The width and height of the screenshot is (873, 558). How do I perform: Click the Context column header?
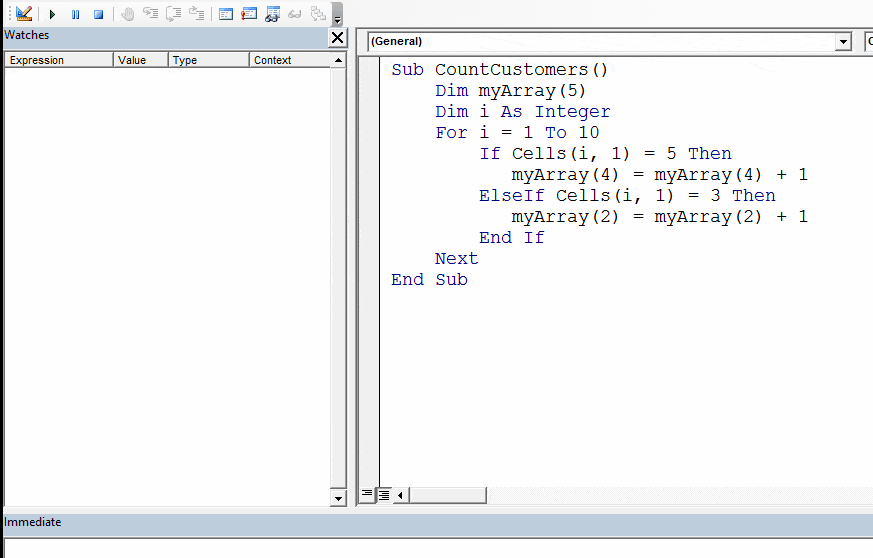[x=290, y=60]
